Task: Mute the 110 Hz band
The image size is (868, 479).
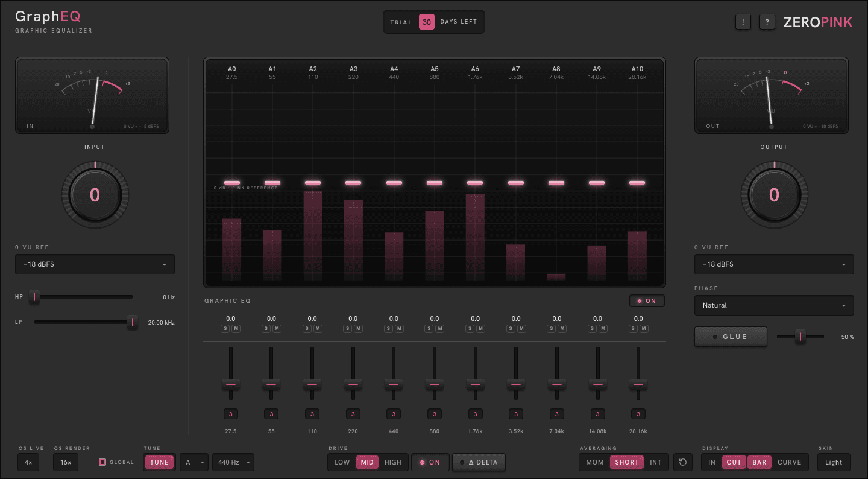Action: [x=317, y=329]
